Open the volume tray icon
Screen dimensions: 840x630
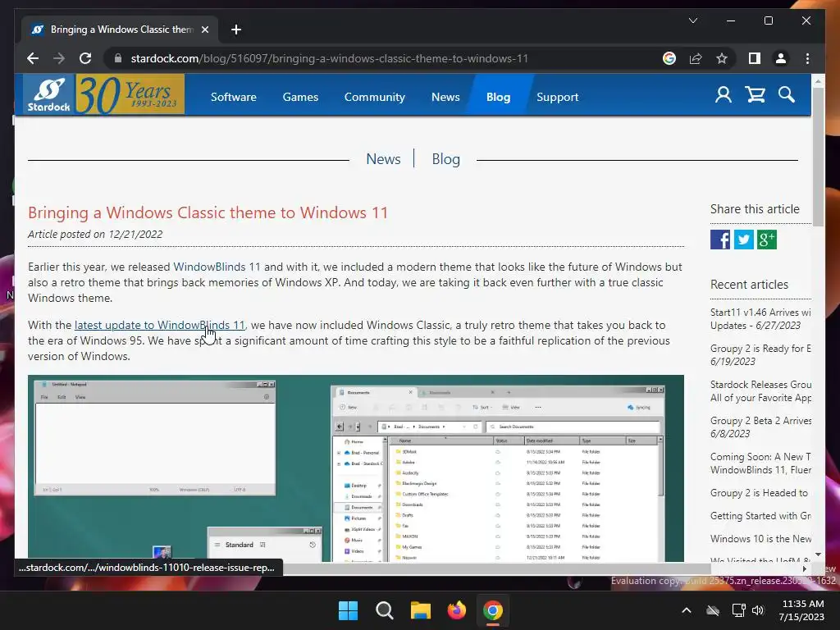[757, 610]
